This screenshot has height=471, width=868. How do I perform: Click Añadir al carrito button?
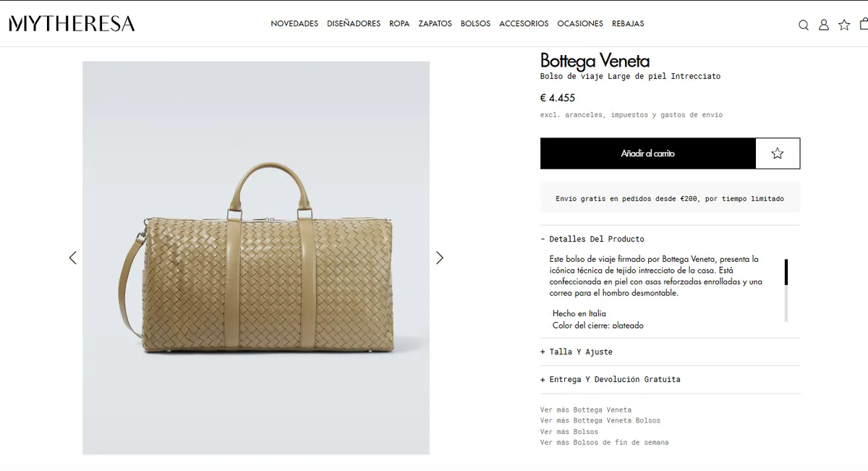[x=648, y=153]
